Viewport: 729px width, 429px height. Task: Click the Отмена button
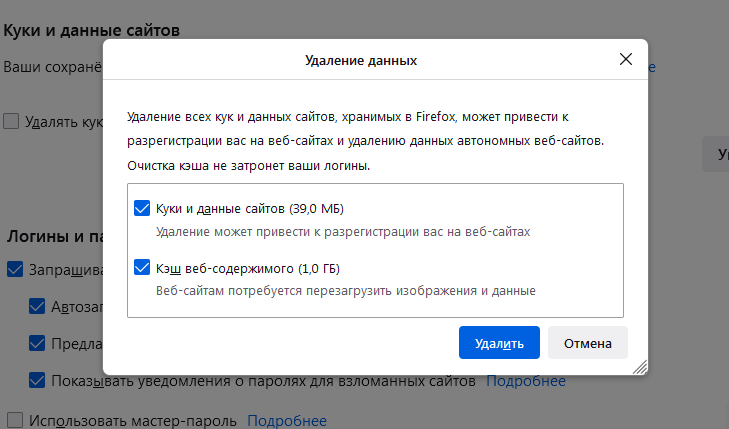(x=587, y=343)
